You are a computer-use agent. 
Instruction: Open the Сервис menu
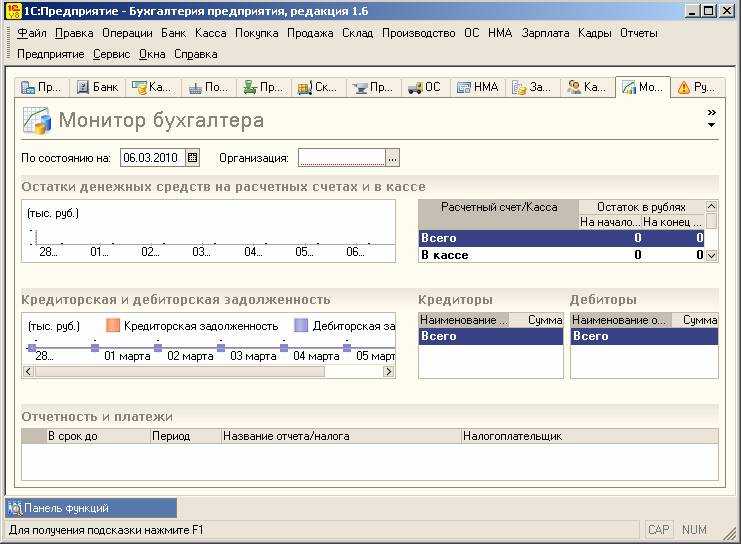pos(112,54)
